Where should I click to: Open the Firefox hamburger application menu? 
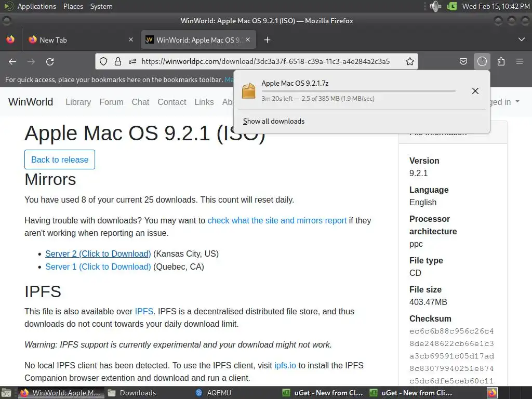coord(520,61)
